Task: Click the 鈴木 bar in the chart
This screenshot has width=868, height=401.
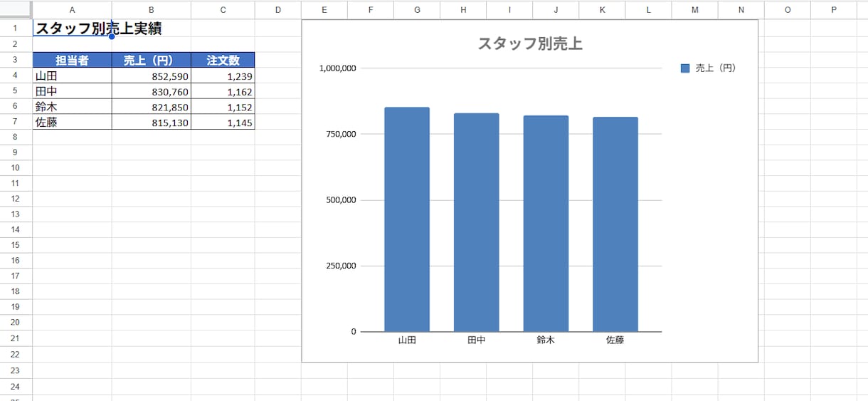Action: 546,224
